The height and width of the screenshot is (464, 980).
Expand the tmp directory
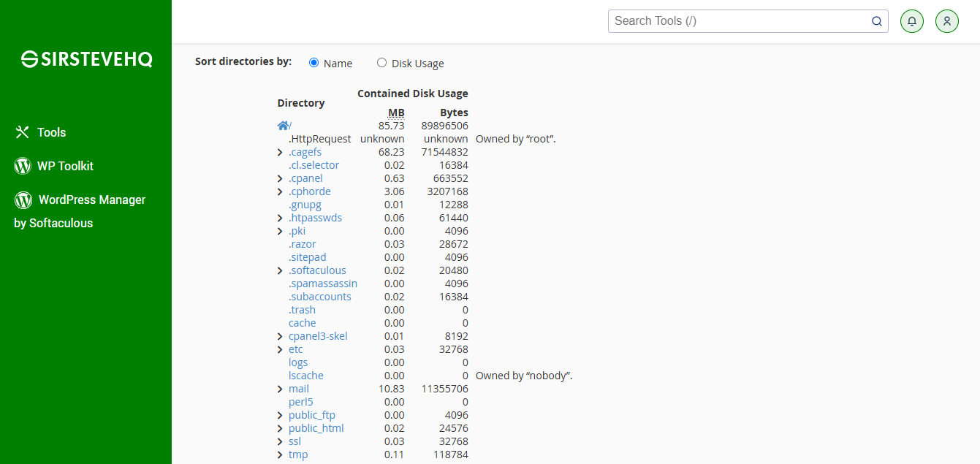(x=280, y=455)
